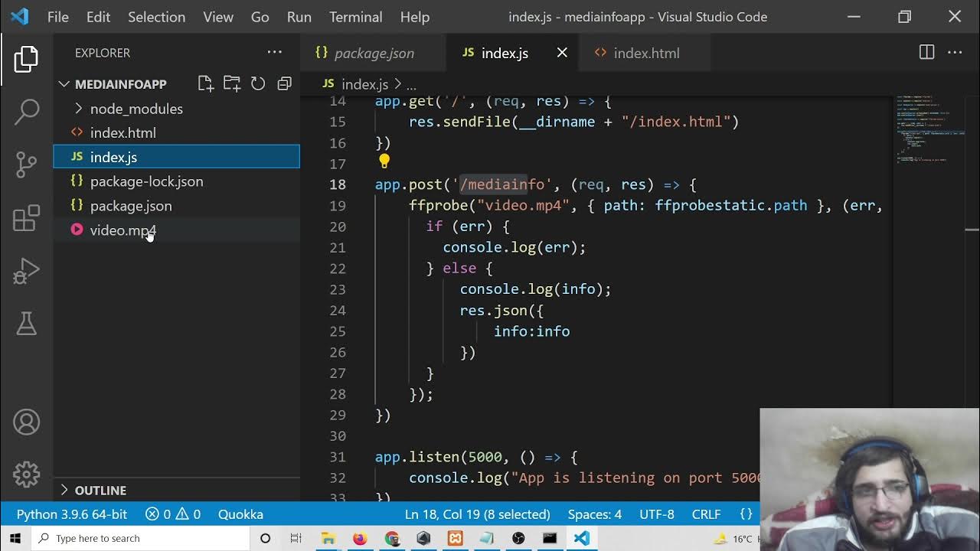
Task: Expand the OUTLINE section
Action: [x=100, y=490]
